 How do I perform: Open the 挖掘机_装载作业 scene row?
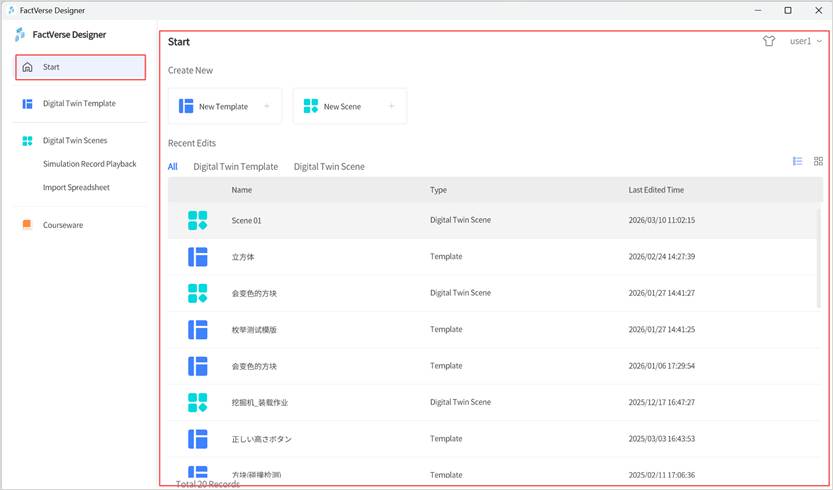[x=260, y=402]
